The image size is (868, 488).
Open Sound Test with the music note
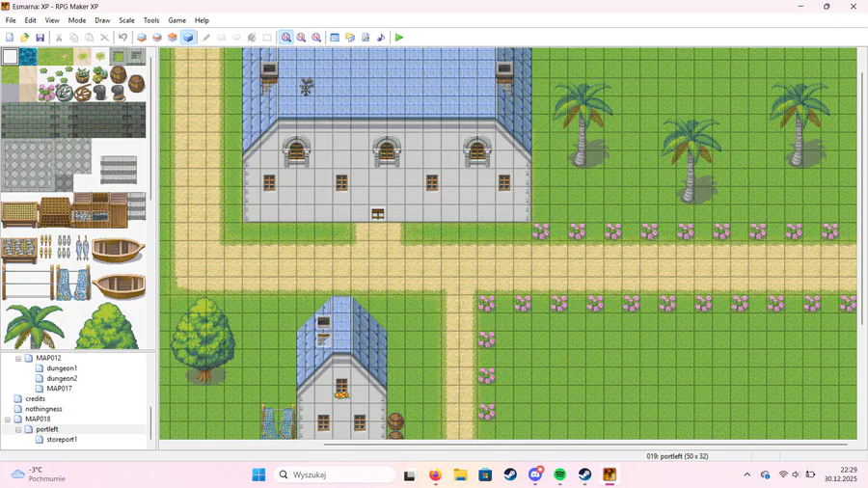tap(381, 38)
